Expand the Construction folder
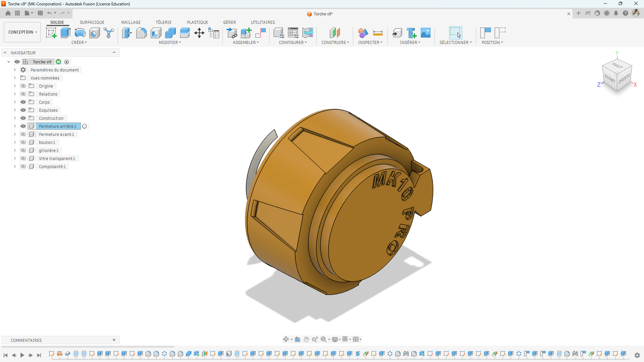Image resolution: width=644 pixels, height=362 pixels. pos(15,118)
